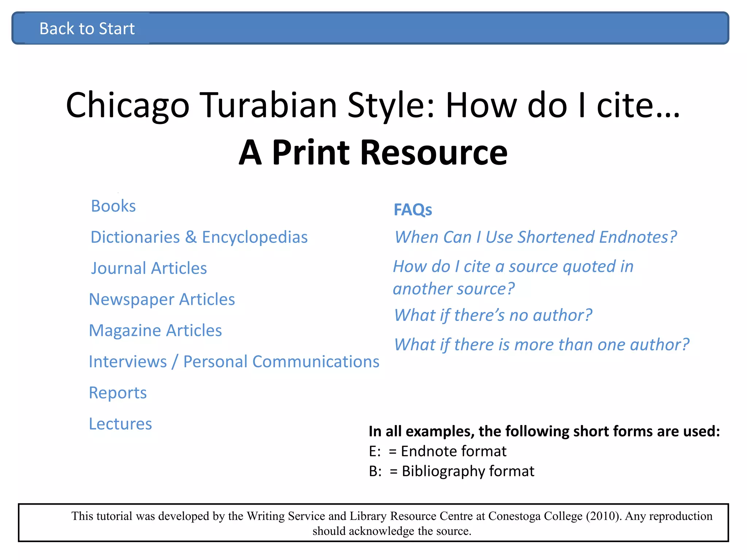Viewport: 747px width, 560px height.
Task: Click What if there's no author question
Action: pos(493,315)
